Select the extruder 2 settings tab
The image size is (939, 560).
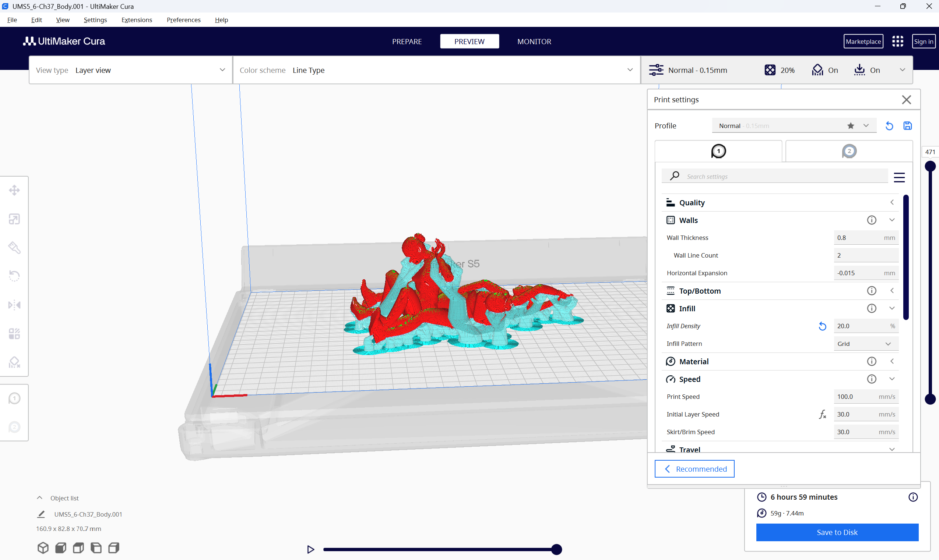[x=849, y=151]
